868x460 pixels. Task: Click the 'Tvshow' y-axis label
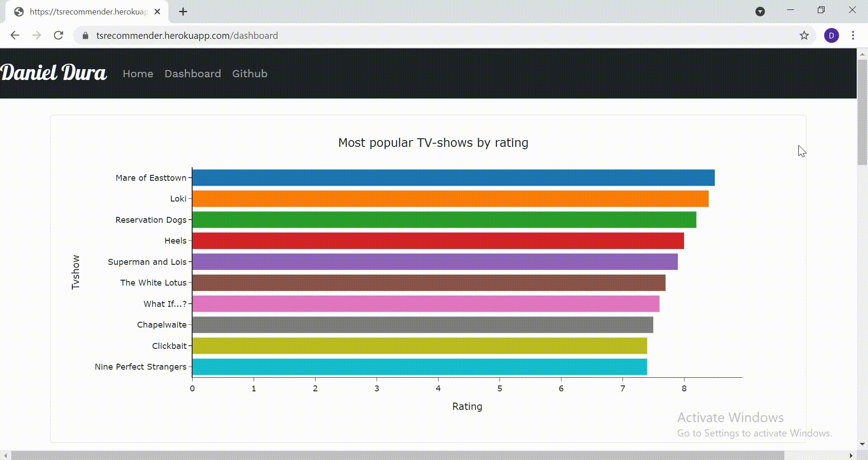(75, 272)
